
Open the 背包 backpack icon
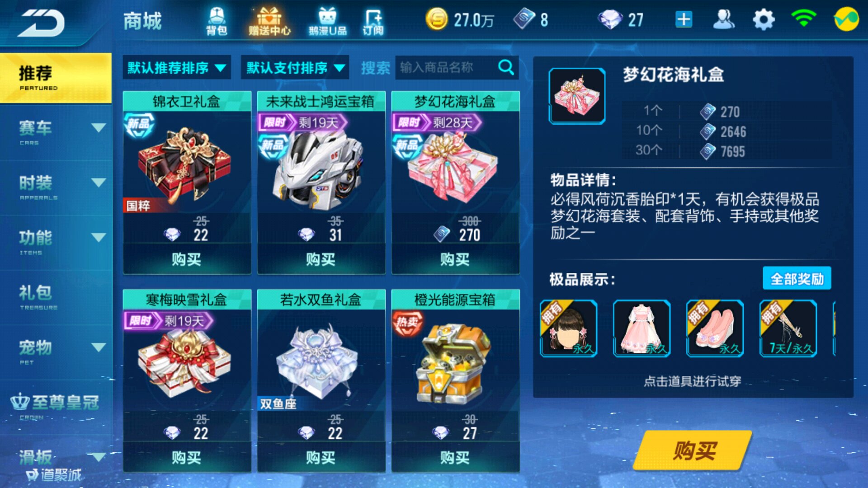(217, 21)
